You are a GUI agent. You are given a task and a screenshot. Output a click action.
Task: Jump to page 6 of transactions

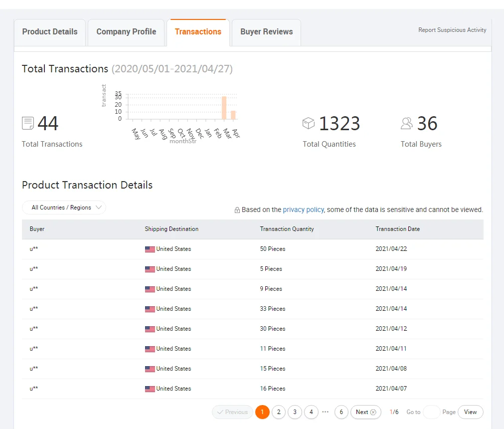point(341,412)
